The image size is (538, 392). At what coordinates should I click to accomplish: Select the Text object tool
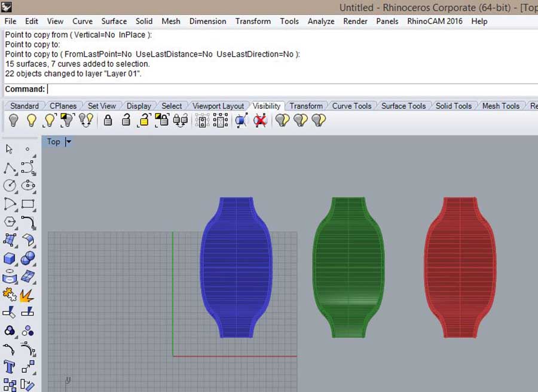[x=9, y=367]
